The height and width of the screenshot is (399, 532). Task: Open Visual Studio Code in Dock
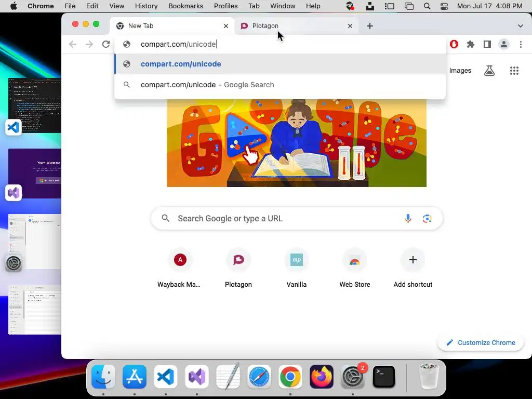pos(166,377)
